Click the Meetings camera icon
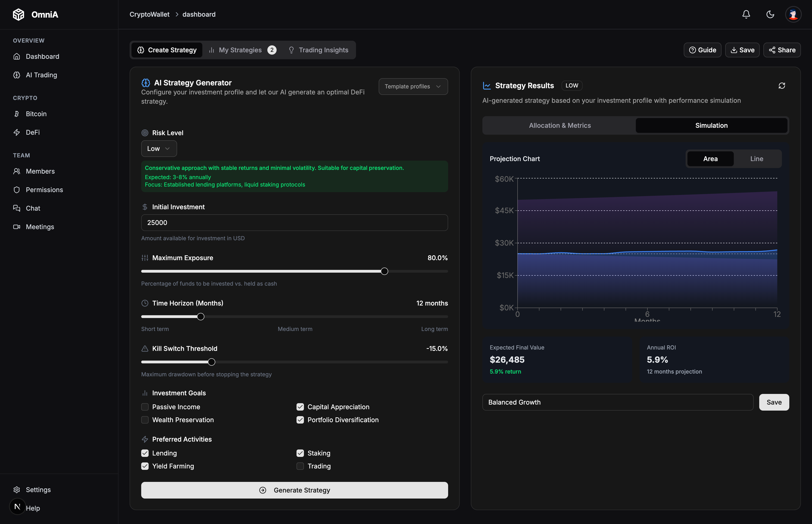This screenshot has height=524, width=812. (17, 227)
